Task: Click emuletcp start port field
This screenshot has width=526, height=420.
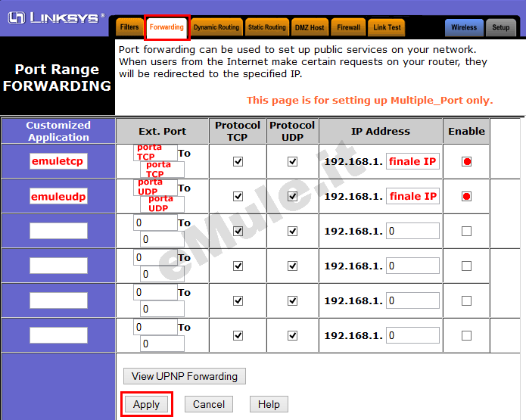Action: [x=155, y=153]
